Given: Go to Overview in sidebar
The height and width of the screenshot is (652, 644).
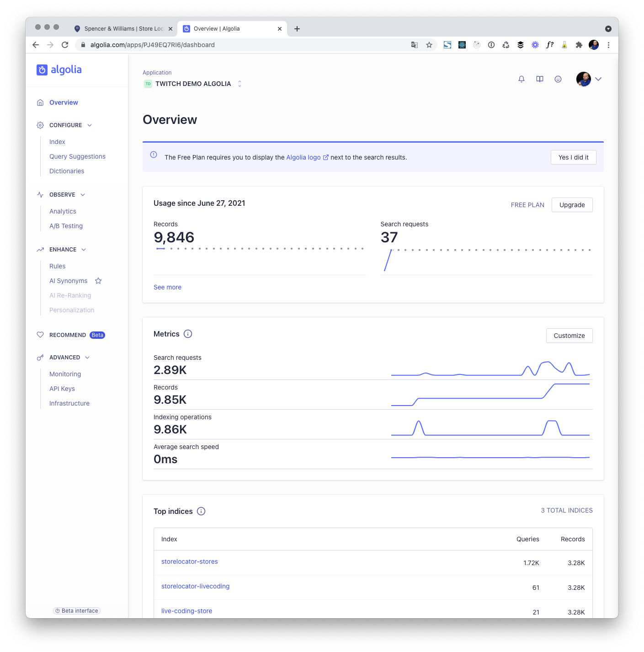Looking at the screenshot, I should [64, 102].
